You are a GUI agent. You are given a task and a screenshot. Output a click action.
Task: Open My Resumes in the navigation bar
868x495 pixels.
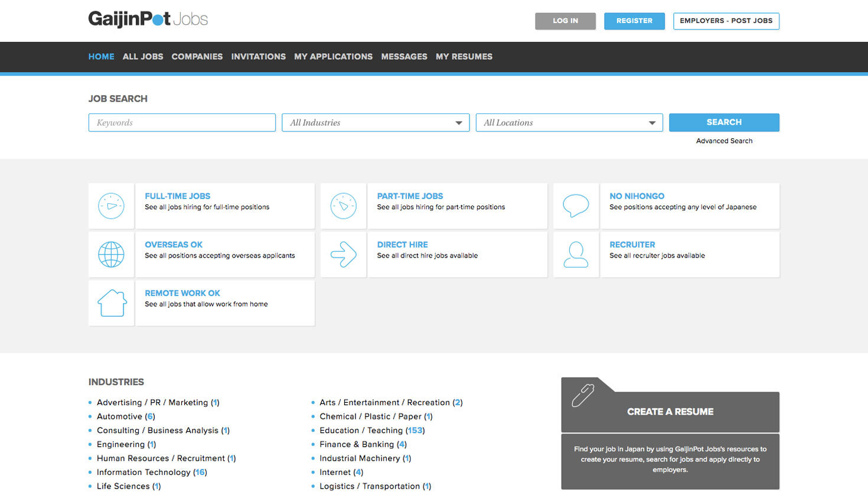coord(464,57)
